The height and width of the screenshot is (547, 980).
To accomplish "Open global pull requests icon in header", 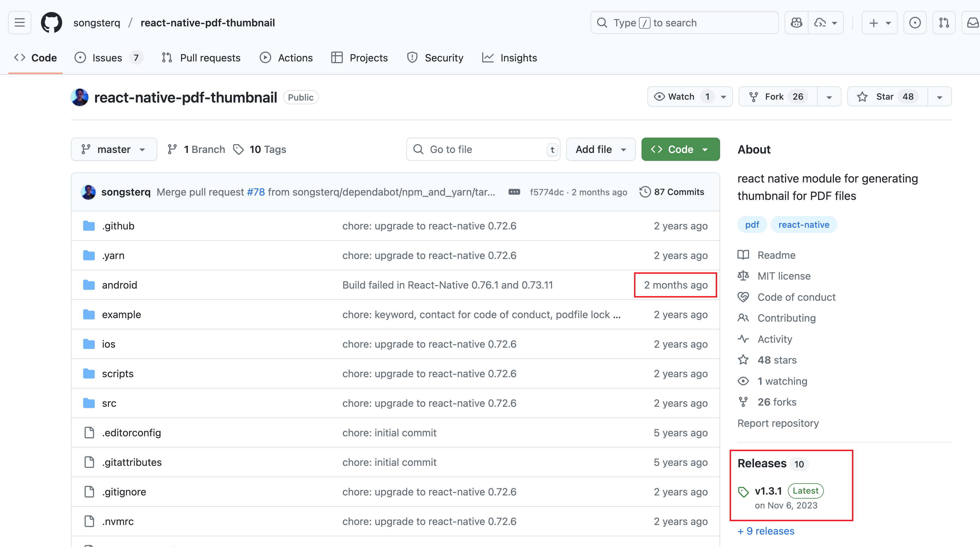I will [x=944, y=22].
